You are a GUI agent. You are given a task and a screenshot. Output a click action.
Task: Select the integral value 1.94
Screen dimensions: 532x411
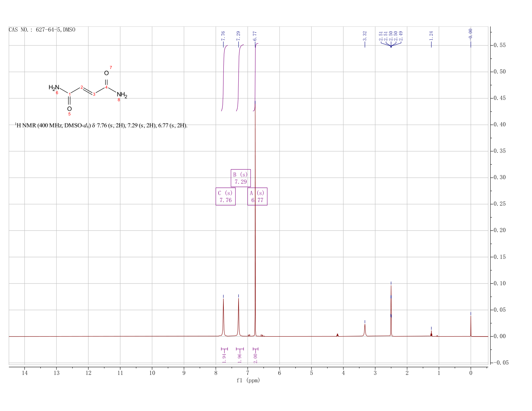[x=224, y=358]
